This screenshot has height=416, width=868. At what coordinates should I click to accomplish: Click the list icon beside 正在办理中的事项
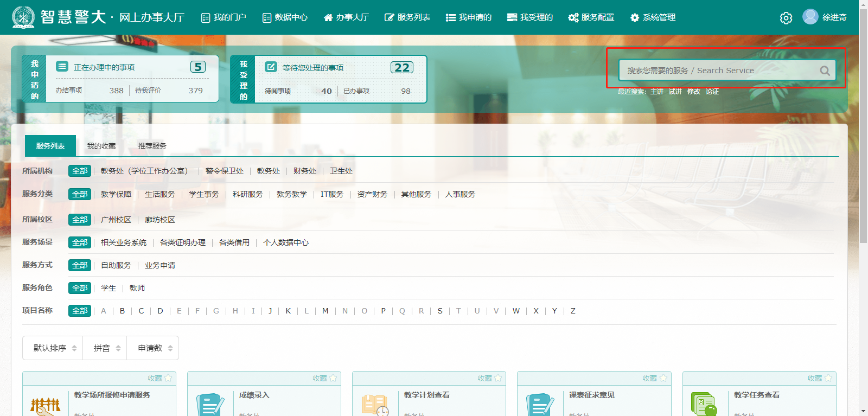[x=62, y=67]
